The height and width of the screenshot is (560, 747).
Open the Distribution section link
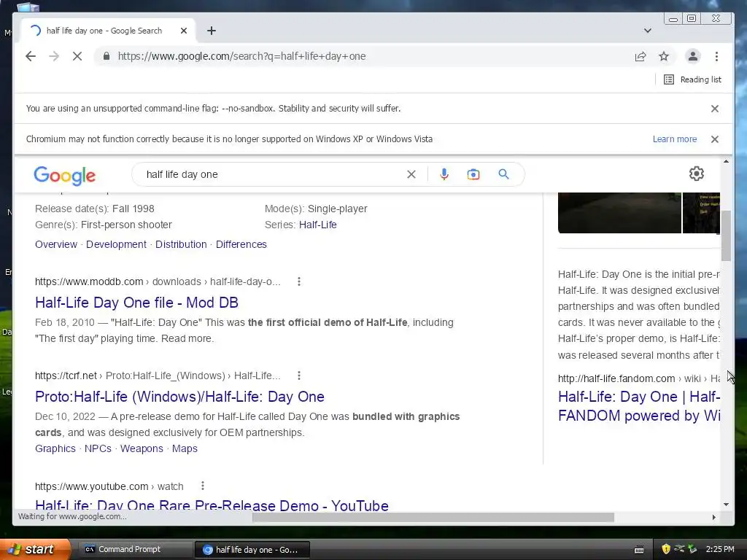click(x=181, y=244)
